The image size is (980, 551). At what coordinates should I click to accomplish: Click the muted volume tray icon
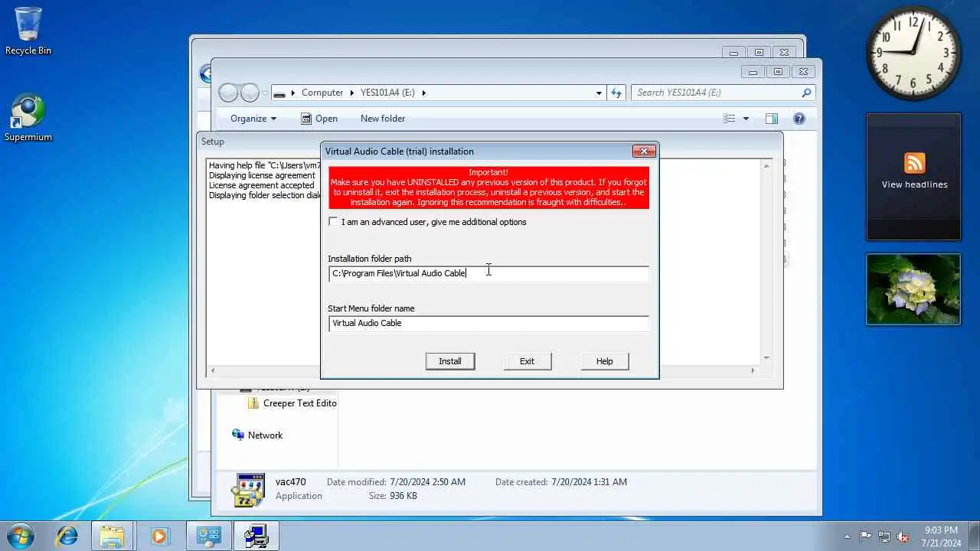903,536
